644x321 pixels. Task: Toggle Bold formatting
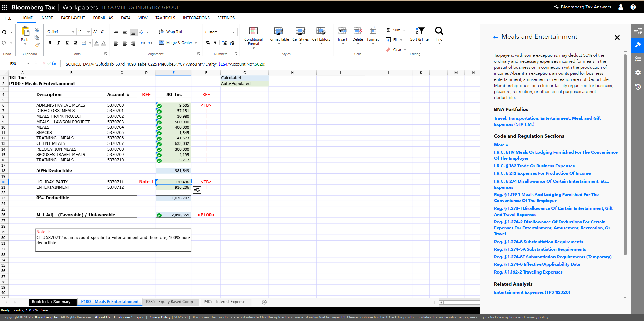tap(50, 43)
